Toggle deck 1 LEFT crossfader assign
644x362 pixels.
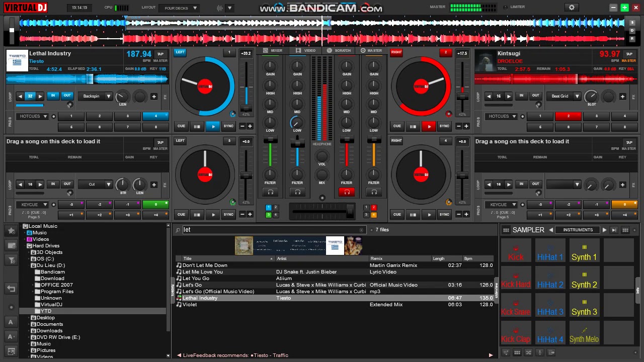(180, 52)
